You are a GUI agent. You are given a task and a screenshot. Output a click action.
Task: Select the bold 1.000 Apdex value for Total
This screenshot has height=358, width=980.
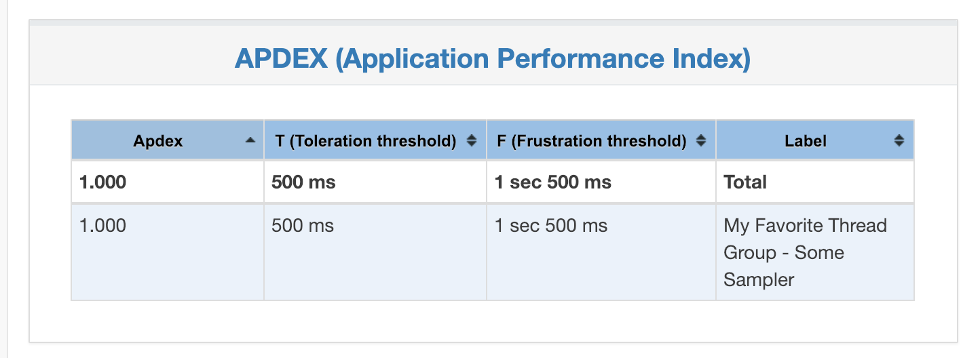pyautogui.click(x=102, y=182)
